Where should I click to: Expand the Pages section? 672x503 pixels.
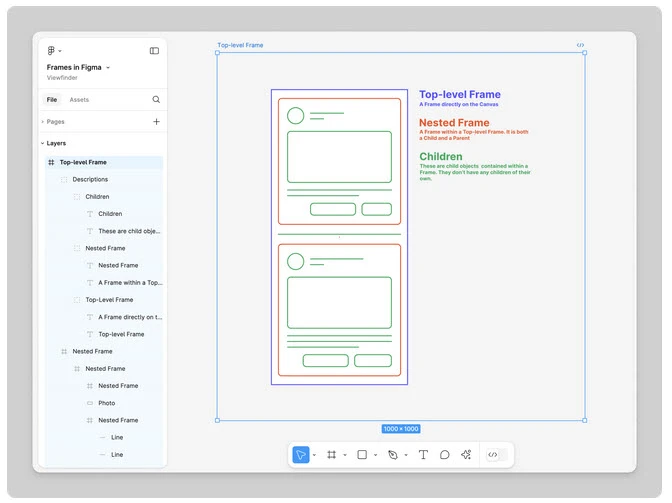42,122
